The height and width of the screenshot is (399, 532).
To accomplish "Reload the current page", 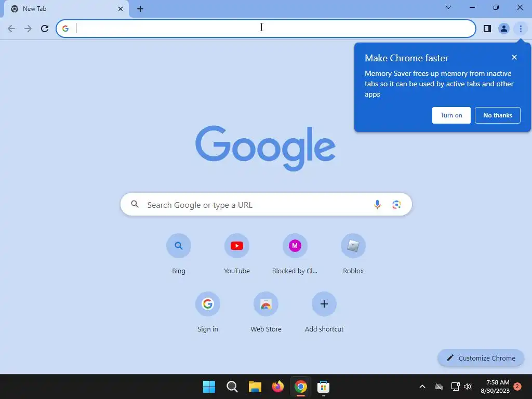I will click(x=45, y=29).
